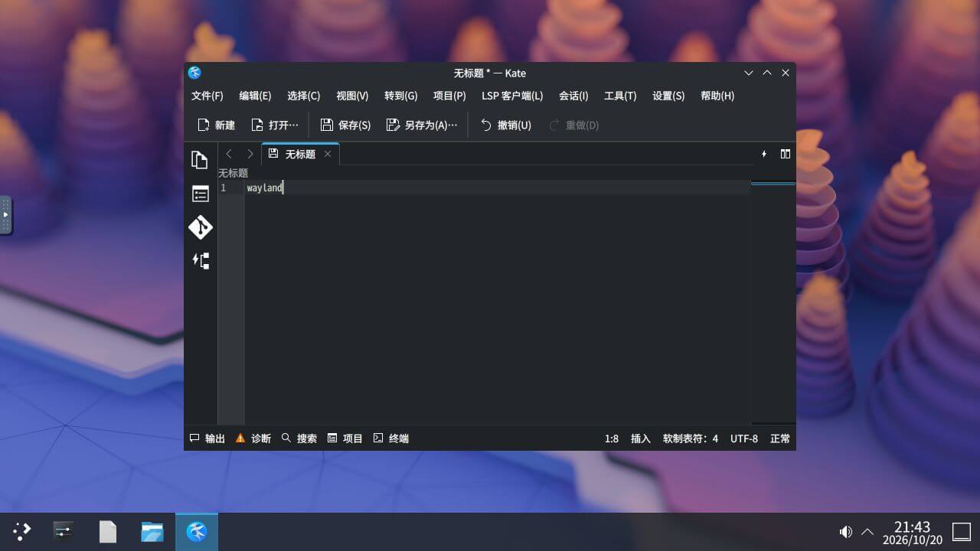Click 另存为(A) save-as toolbar button
The width and height of the screenshot is (980, 551).
coord(422,125)
